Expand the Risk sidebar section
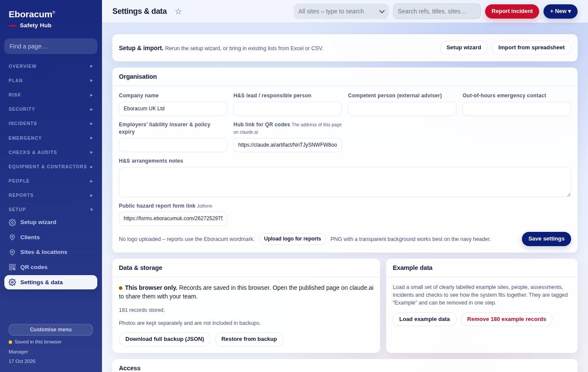Image resolution: width=588 pixels, height=372 pixels. pyautogui.click(x=51, y=95)
